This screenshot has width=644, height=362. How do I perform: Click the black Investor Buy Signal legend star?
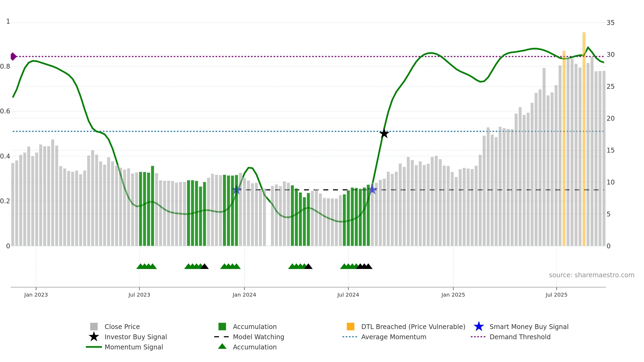tap(94, 337)
